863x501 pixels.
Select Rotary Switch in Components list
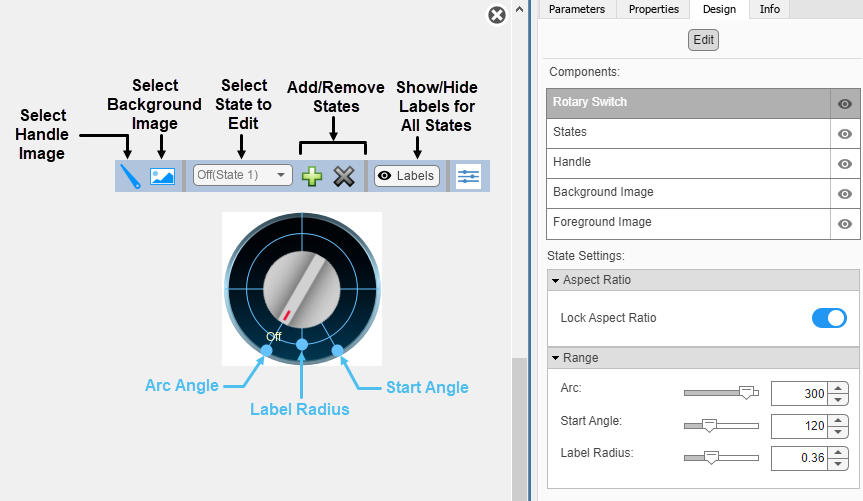pyautogui.click(x=689, y=104)
